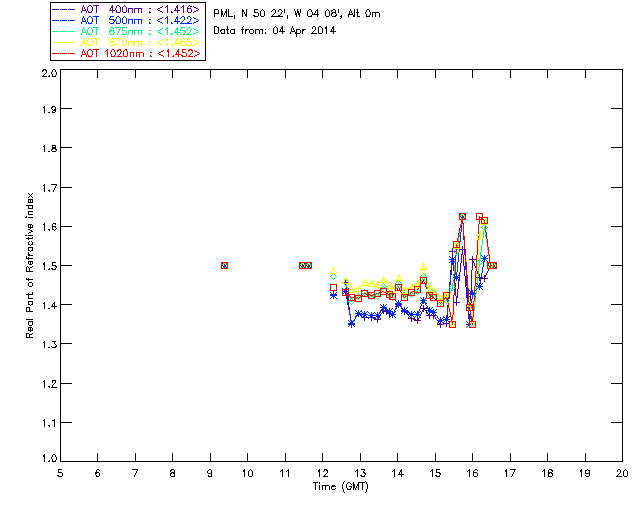The height and width of the screenshot is (512, 640).
Task: Click the blue dashed line sample in legend
Action: 64,21
